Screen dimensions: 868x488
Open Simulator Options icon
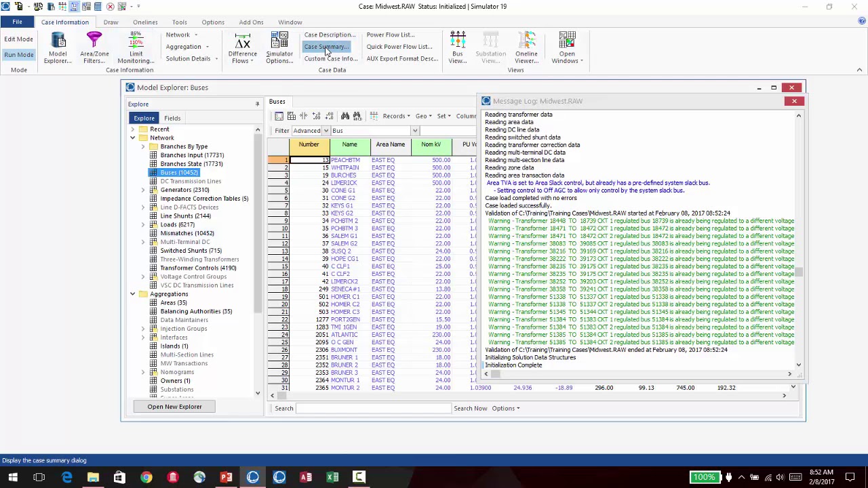pyautogui.click(x=279, y=42)
